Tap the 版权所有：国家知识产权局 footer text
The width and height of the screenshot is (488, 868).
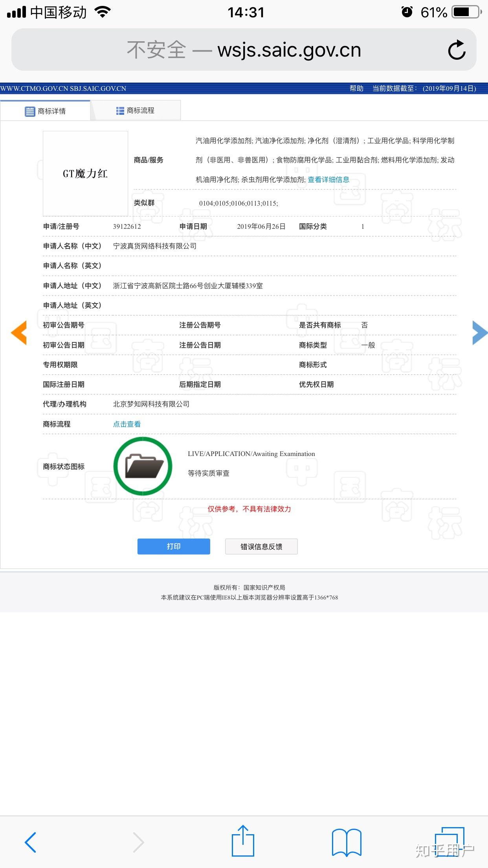point(250,588)
